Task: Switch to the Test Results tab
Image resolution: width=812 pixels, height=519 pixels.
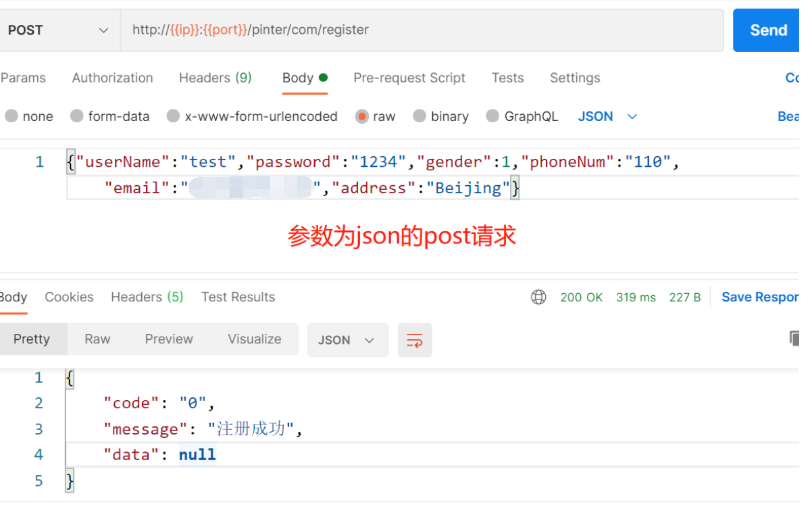Action: pyautogui.click(x=238, y=297)
